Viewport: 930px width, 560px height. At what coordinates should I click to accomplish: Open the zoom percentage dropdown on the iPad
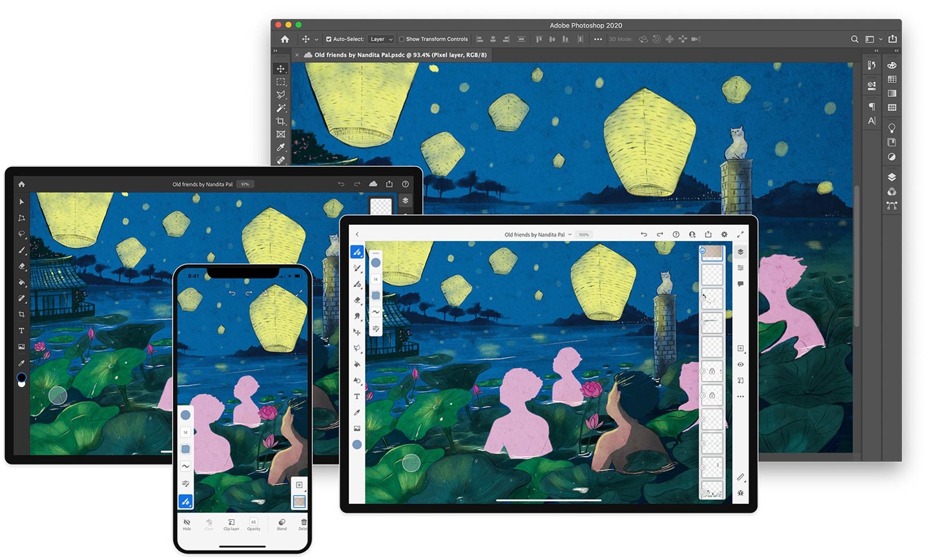(x=583, y=234)
